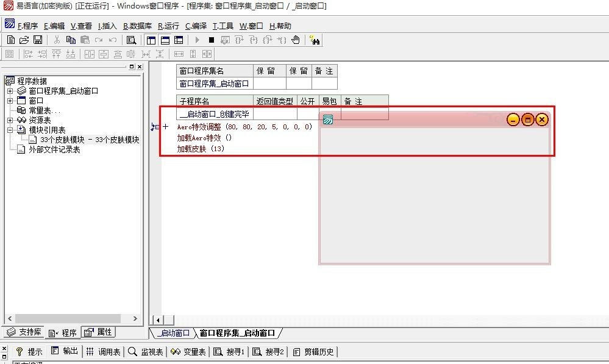The height and width of the screenshot is (364, 609).
Task: Create a new file with toolbar icon
Action: pos(11,40)
